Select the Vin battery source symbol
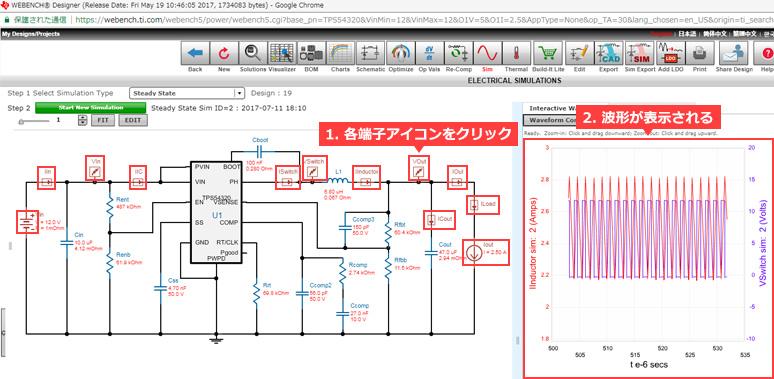Image resolution: width=774 pixels, height=379 pixels. (28, 223)
